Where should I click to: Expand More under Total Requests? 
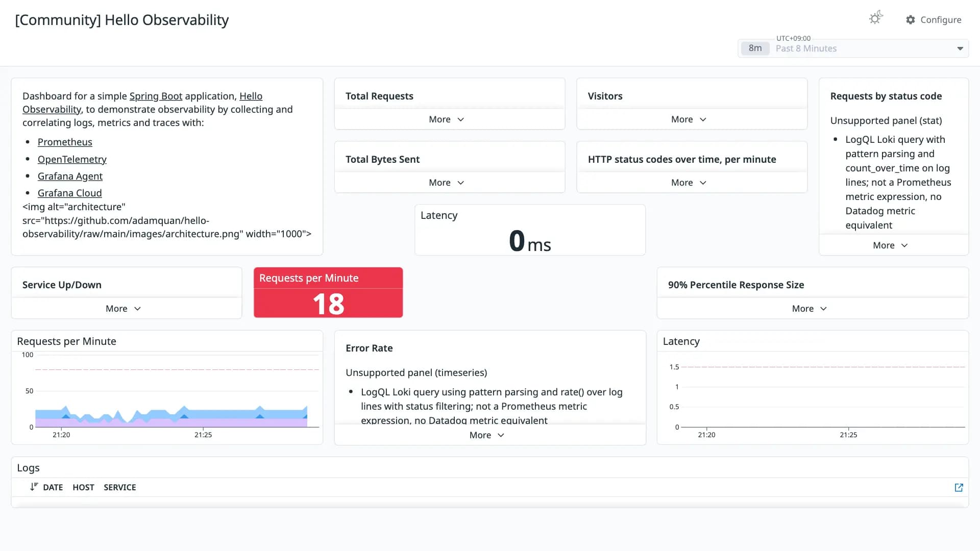[447, 119]
